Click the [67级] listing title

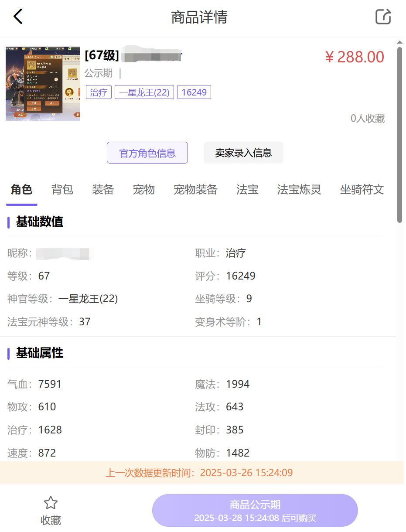pyautogui.click(x=102, y=55)
